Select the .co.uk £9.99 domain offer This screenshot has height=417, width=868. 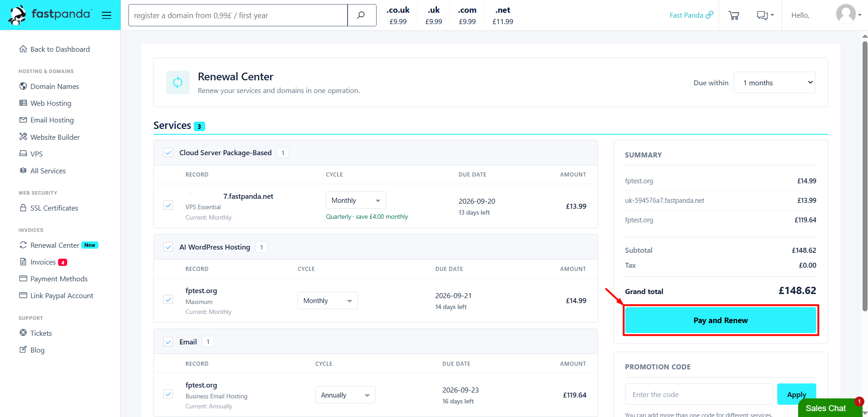398,15
